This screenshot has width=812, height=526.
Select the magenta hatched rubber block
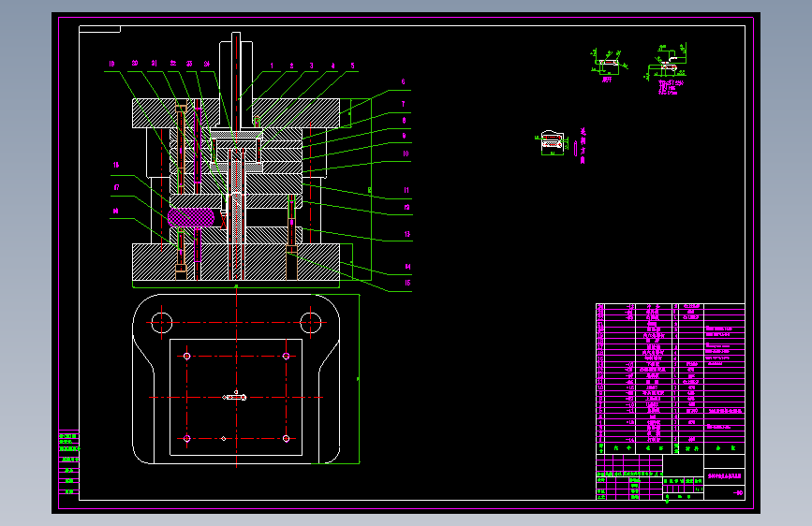191,217
